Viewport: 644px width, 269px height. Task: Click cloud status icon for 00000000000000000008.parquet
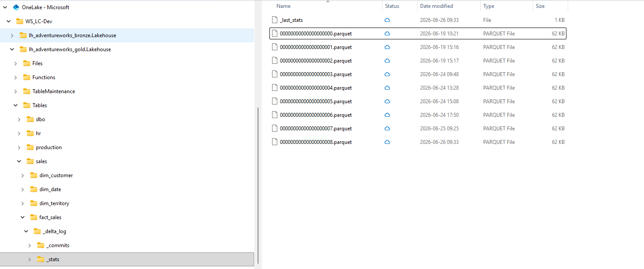[387, 142]
